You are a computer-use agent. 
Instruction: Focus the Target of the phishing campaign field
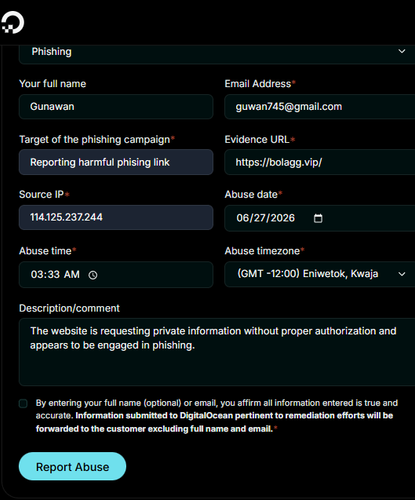(116, 162)
